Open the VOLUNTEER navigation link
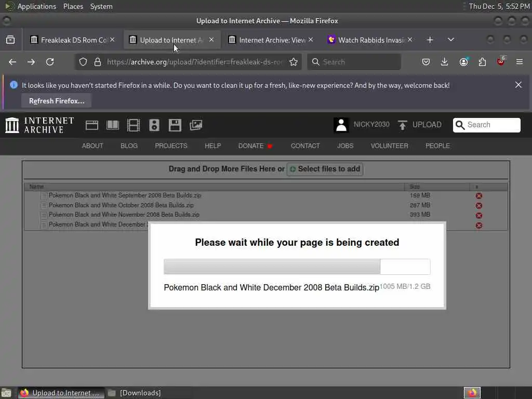The width and height of the screenshot is (532, 399). [x=389, y=146]
